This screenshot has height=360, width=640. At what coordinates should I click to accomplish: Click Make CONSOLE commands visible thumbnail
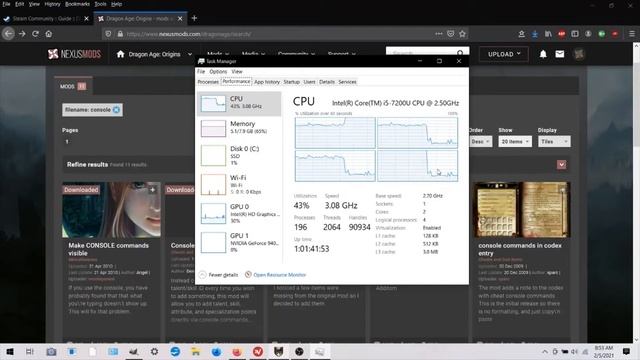[111, 209]
